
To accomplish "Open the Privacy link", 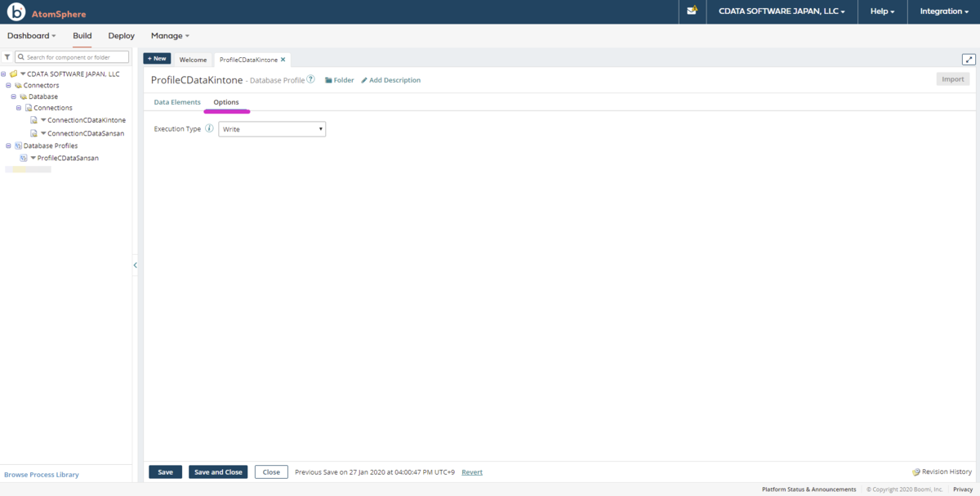I will pyautogui.click(x=963, y=489).
